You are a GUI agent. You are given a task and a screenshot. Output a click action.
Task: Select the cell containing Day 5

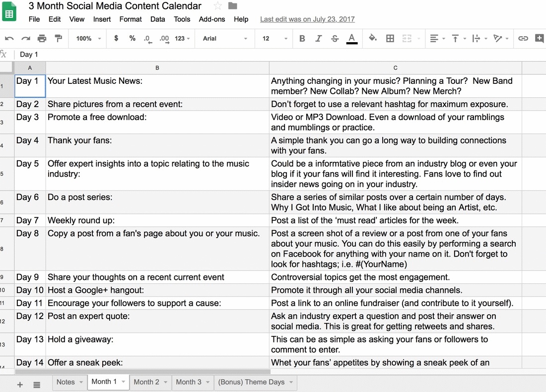point(29,174)
